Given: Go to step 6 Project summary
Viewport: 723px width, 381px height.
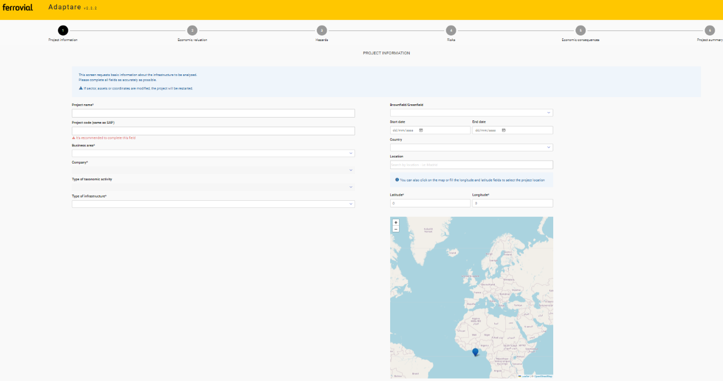Looking at the screenshot, I should click(x=710, y=30).
